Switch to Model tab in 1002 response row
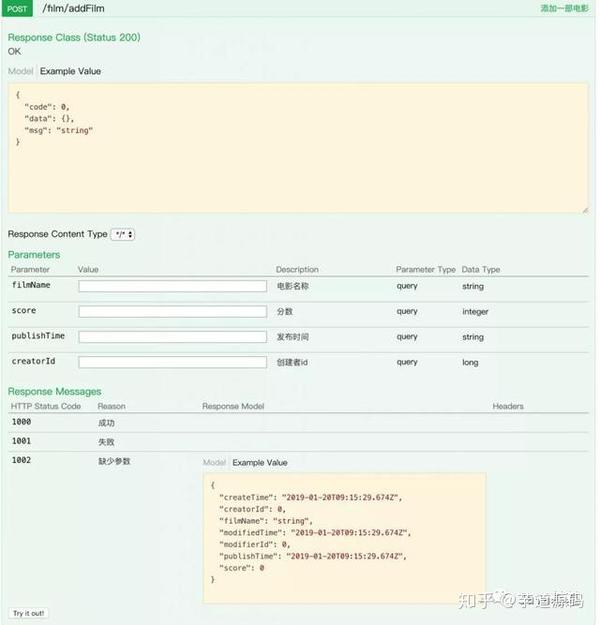This screenshot has width=600, height=625. (214, 462)
